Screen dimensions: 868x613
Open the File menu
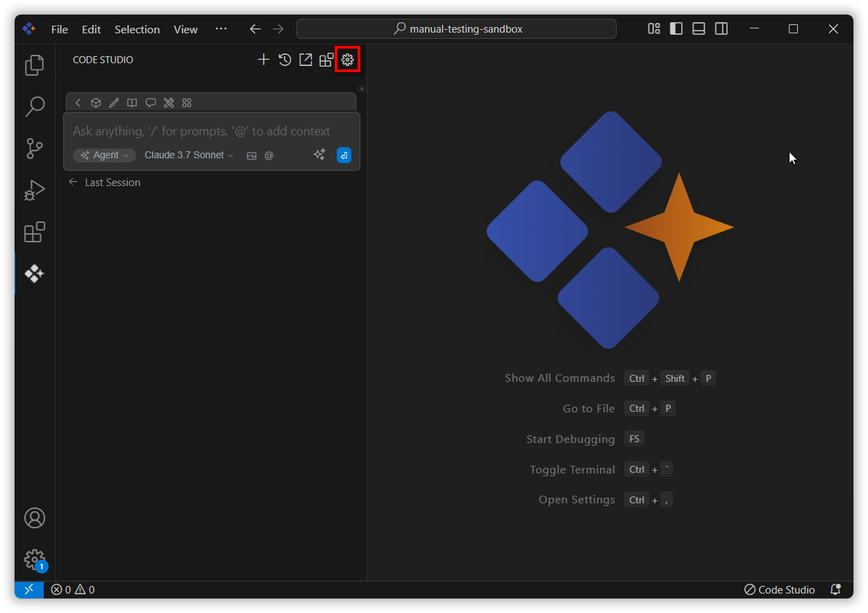pos(60,29)
